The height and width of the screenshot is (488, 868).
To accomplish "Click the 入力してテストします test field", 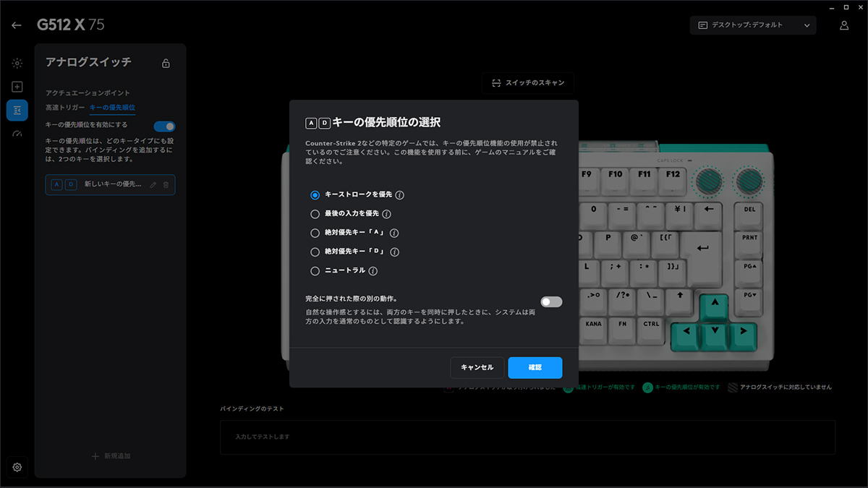I will 527,437.
